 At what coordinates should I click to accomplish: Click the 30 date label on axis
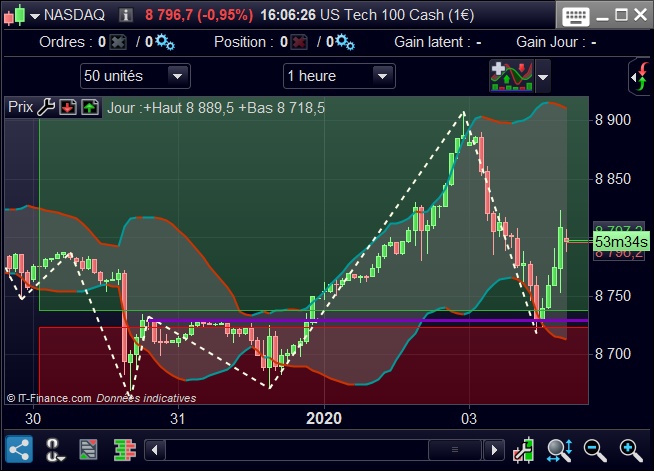[33, 418]
